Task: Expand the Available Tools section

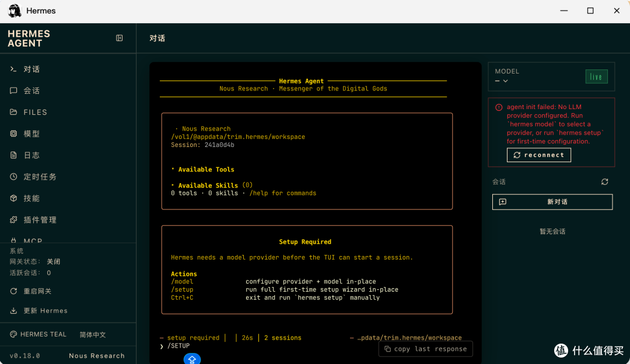Action: [x=203, y=170]
